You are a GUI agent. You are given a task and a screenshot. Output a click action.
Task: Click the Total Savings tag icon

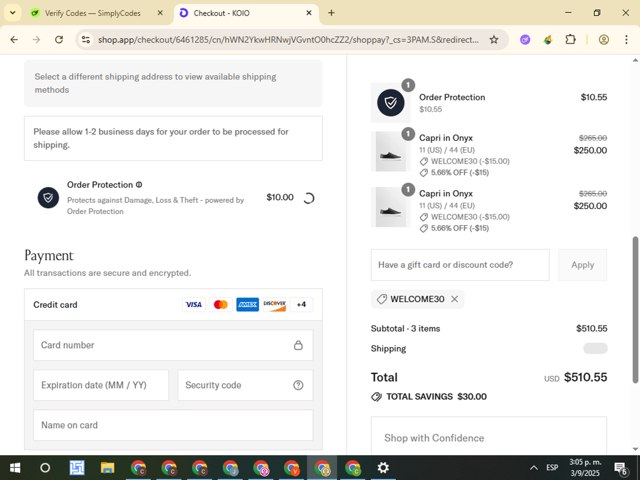(x=376, y=397)
